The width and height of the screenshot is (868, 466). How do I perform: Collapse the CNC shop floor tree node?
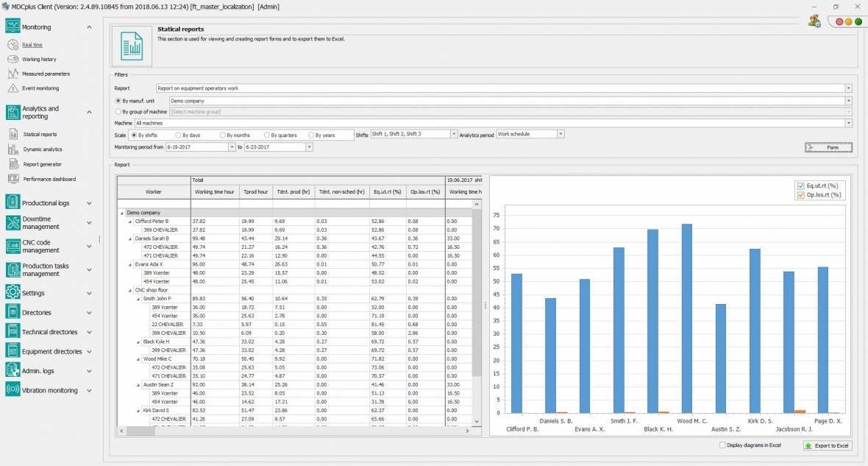pos(130,290)
